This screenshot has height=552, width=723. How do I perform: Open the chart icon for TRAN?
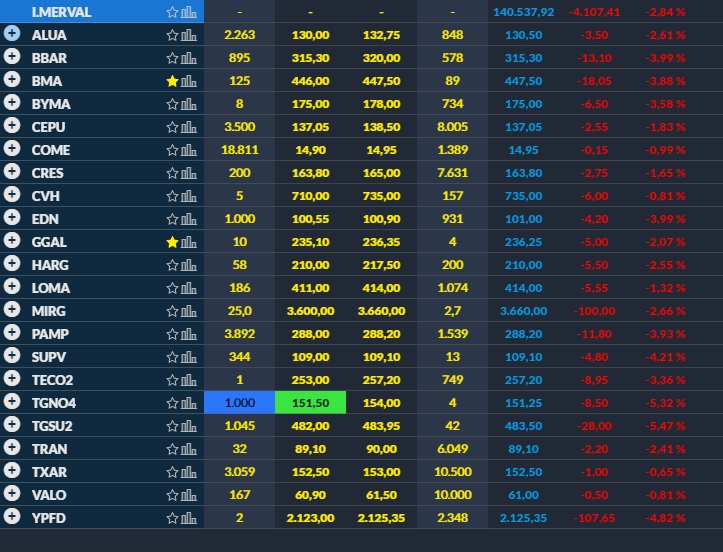pyautogui.click(x=189, y=449)
